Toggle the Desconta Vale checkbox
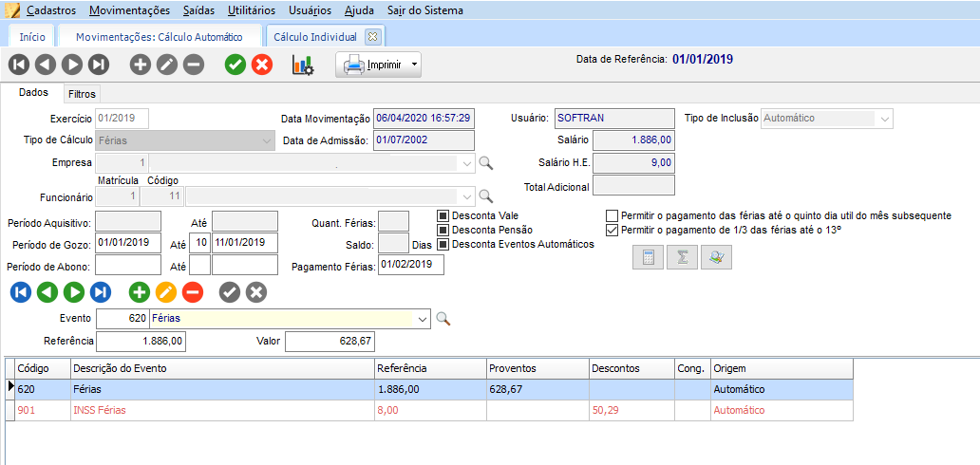980x465 pixels. point(443,215)
